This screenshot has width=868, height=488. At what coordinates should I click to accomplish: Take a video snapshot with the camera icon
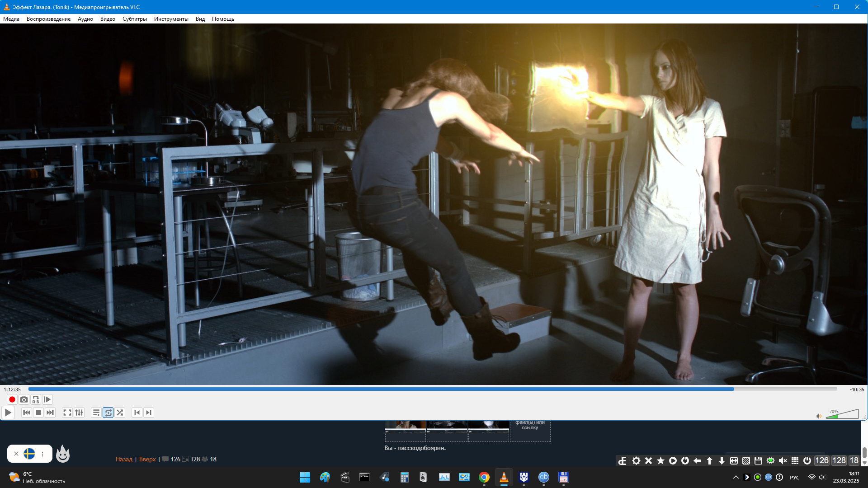click(x=24, y=399)
